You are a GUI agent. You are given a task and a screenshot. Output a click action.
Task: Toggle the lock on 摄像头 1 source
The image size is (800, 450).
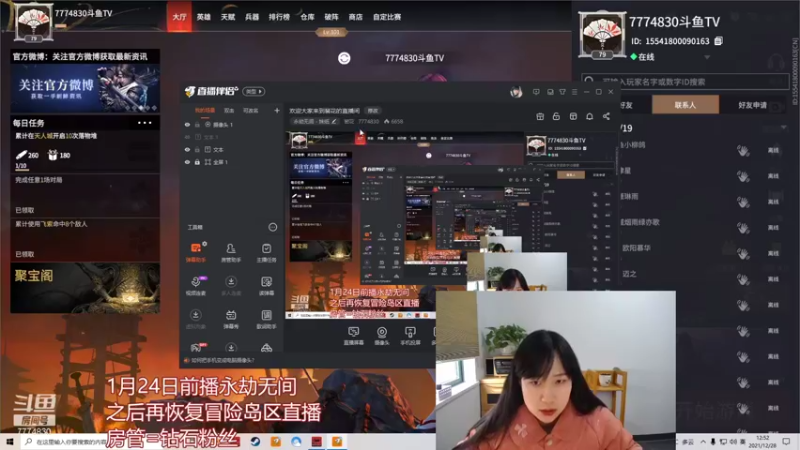click(x=197, y=124)
